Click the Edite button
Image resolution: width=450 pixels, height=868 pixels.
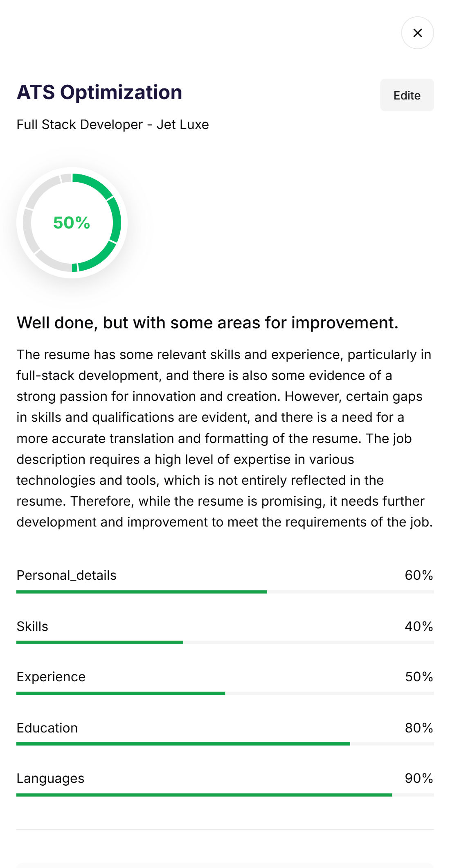click(407, 95)
